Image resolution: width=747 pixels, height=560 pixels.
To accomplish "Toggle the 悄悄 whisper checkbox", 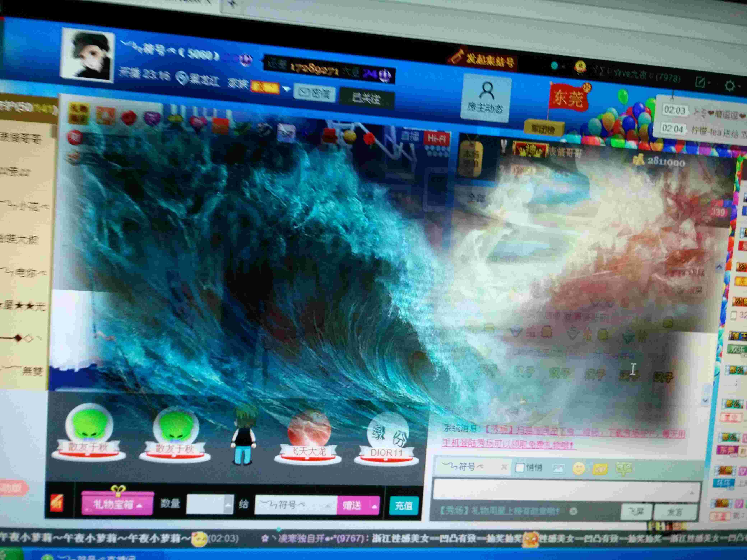I will (x=520, y=468).
